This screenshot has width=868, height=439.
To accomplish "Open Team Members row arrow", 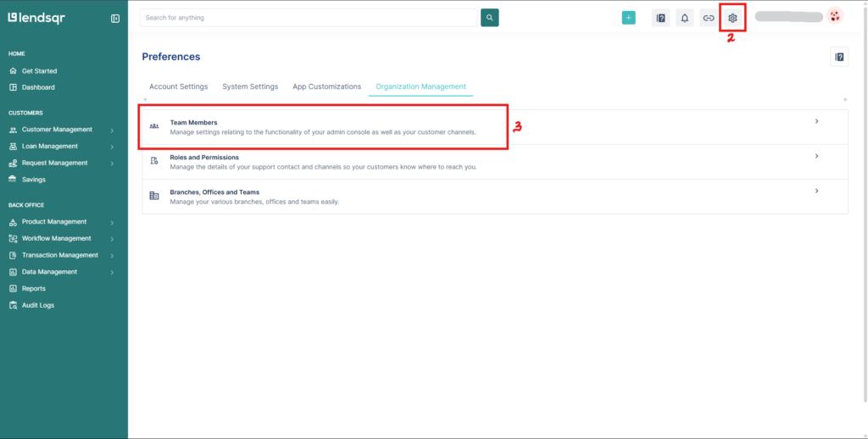I will [816, 121].
